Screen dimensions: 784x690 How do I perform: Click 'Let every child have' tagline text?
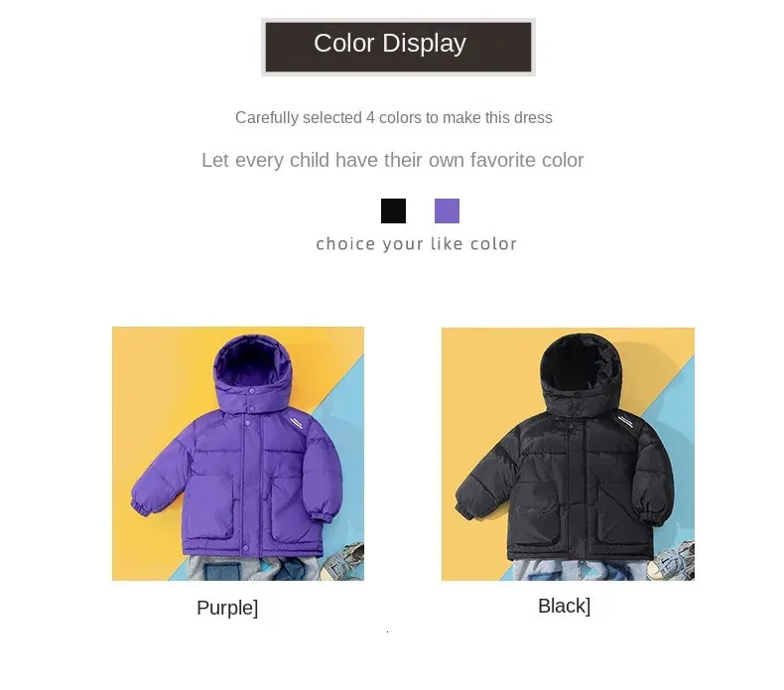393,160
